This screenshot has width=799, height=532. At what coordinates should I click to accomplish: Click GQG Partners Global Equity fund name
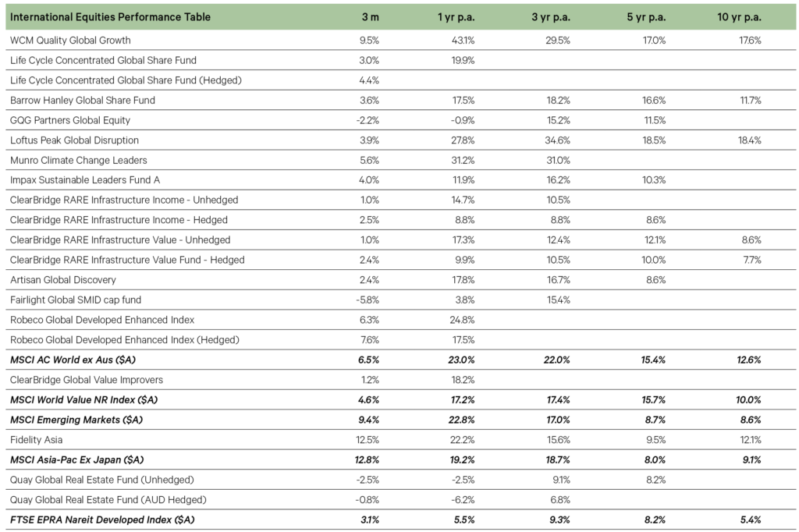pyautogui.click(x=70, y=120)
